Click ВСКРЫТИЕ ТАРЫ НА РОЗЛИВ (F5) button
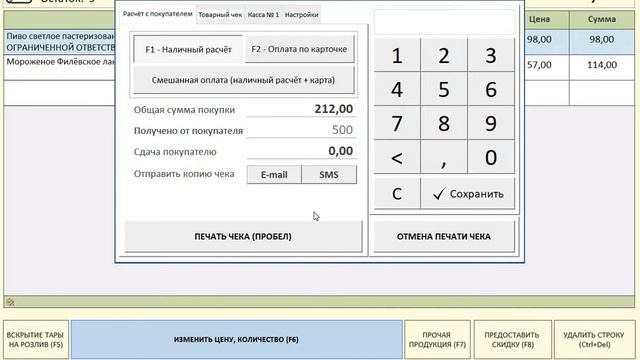 [x=36, y=340]
